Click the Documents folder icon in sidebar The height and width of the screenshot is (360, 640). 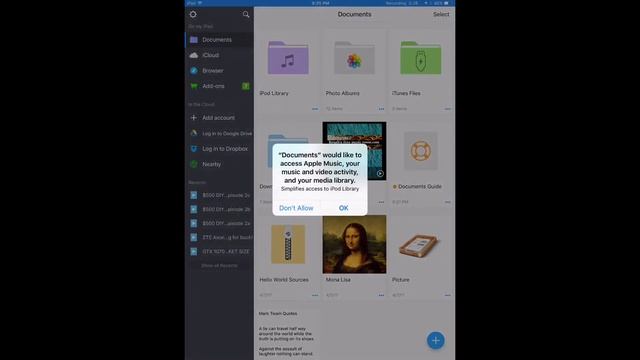click(x=194, y=40)
